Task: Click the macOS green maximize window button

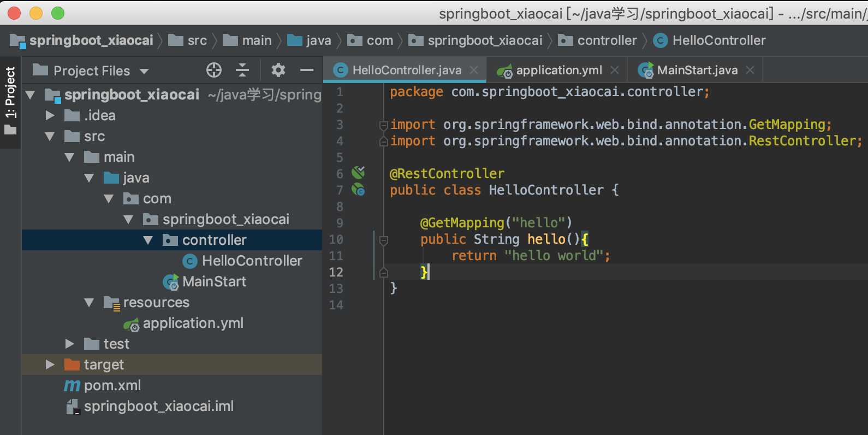Action: pos(57,13)
